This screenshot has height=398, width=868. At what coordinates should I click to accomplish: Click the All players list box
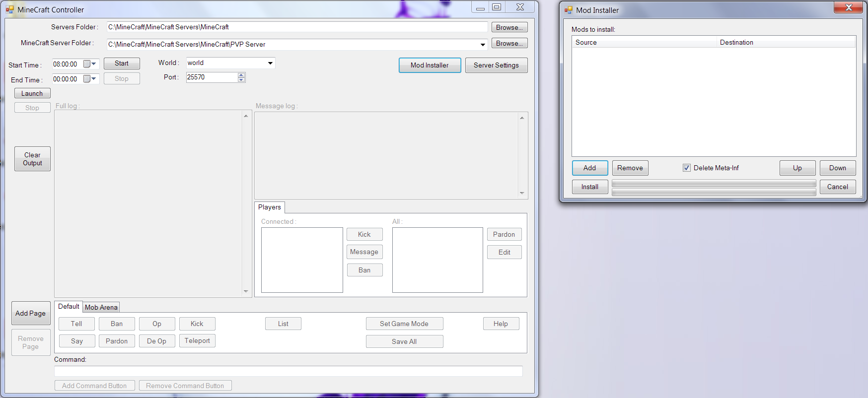(x=437, y=260)
